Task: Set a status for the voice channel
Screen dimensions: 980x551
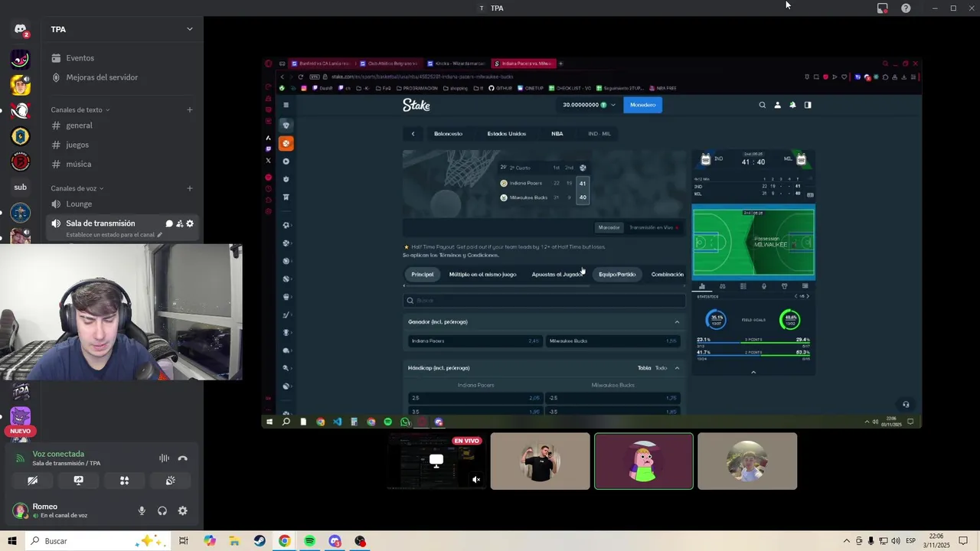Action: 114,235
